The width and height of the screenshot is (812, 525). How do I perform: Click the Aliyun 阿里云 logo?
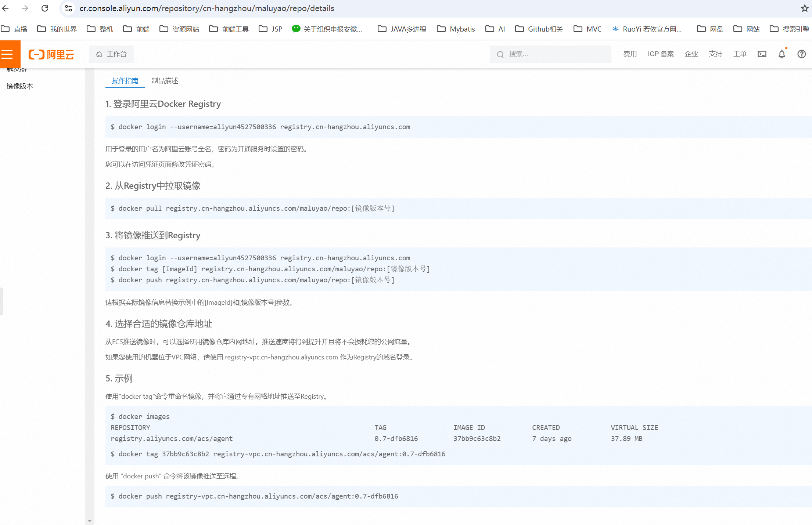pos(51,54)
